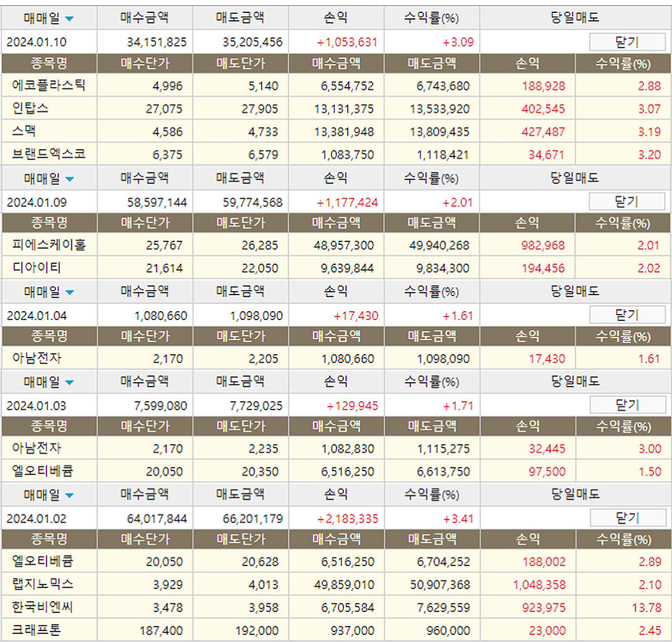
Task: Click the 한국비엔씨 stock name
Action: [x=43, y=607]
